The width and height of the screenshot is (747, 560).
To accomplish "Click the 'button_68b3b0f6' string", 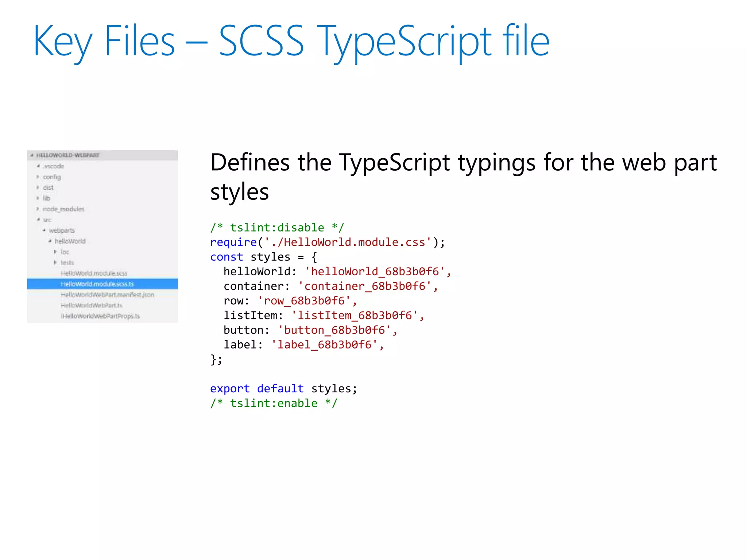I will (334, 330).
